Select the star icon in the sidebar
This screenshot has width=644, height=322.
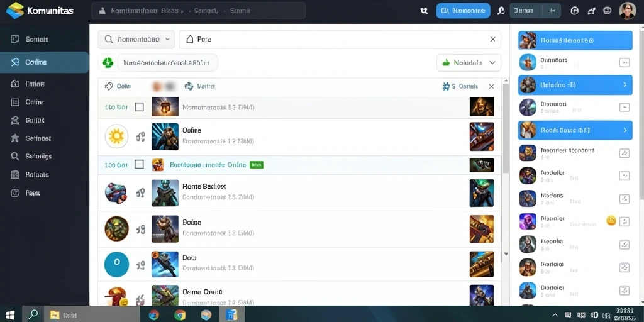pyautogui.click(x=15, y=138)
